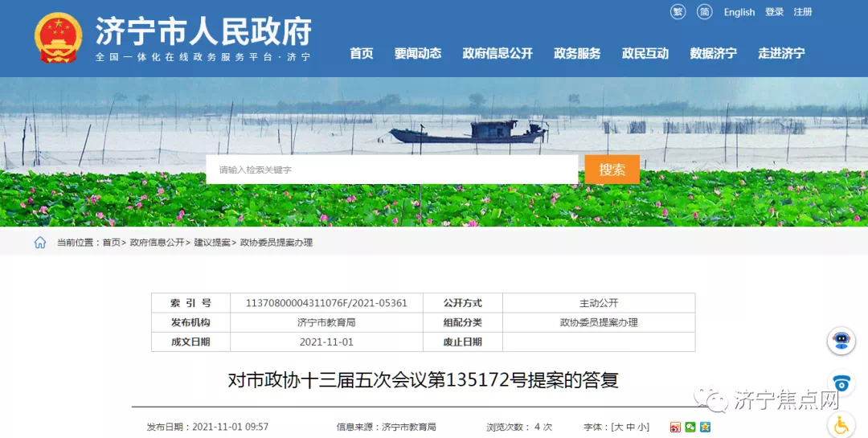The width and height of the screenshot is (868, 438).
Task: Click the national emblem logo
Action: [x=58, y=37]
